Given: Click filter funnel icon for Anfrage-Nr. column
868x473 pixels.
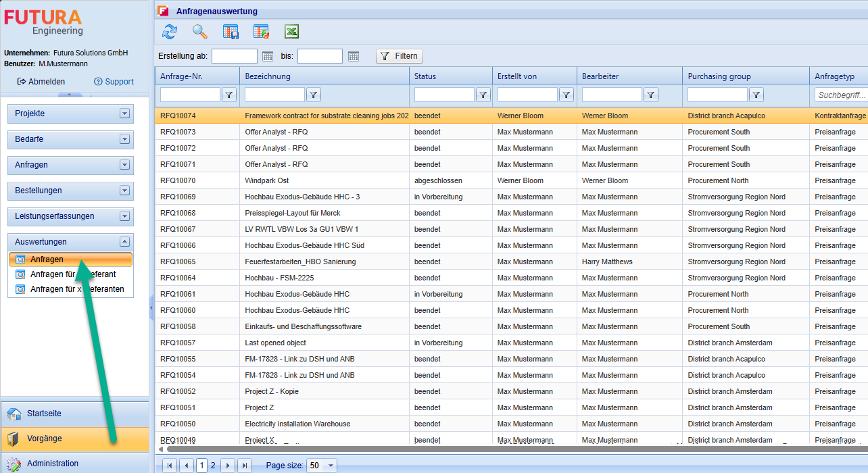Looking at the screenshot, I should pyautogui.click(x=229, y=95).
